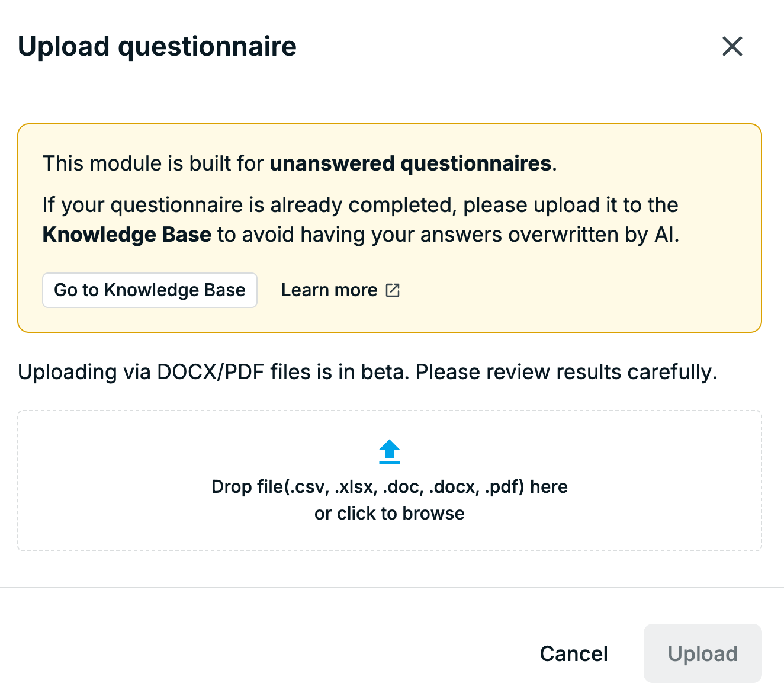Click the "Please review results carefully" text

tap(566, 372)
